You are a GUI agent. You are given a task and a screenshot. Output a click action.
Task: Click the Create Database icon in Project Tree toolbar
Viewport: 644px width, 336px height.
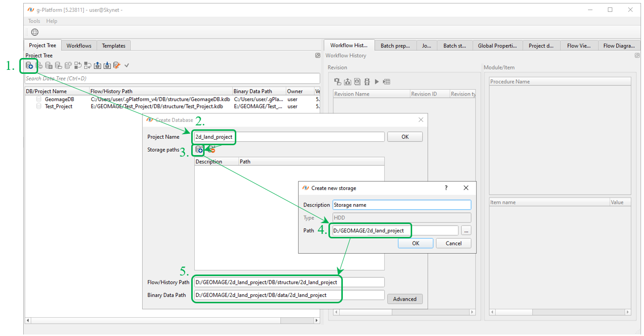pyautogui.click(x=29, y=65)
